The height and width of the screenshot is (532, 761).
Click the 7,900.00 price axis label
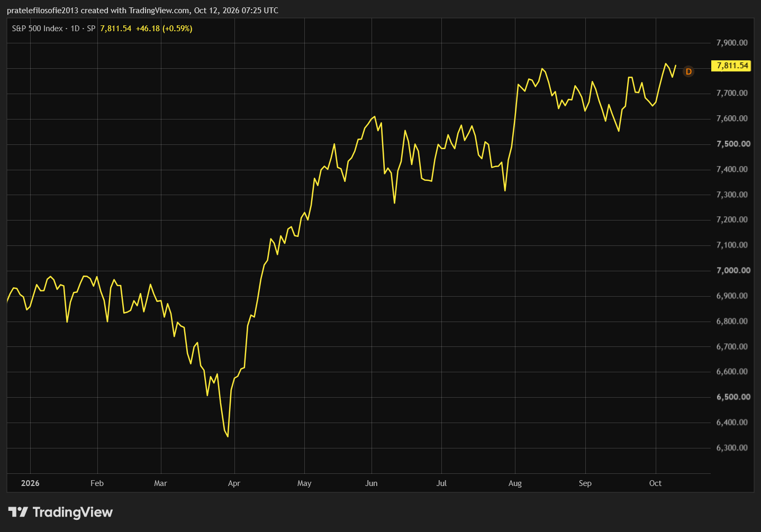click(732, 43)
